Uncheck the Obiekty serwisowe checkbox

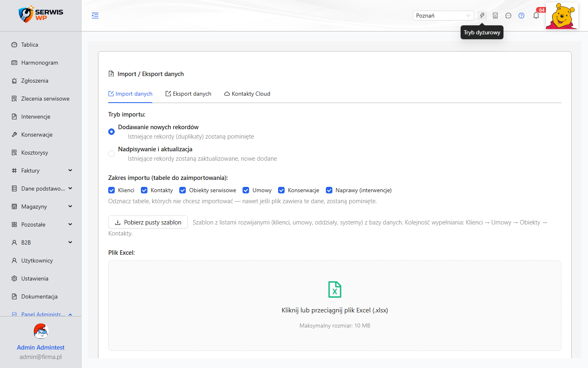click(x=183, y=190)
